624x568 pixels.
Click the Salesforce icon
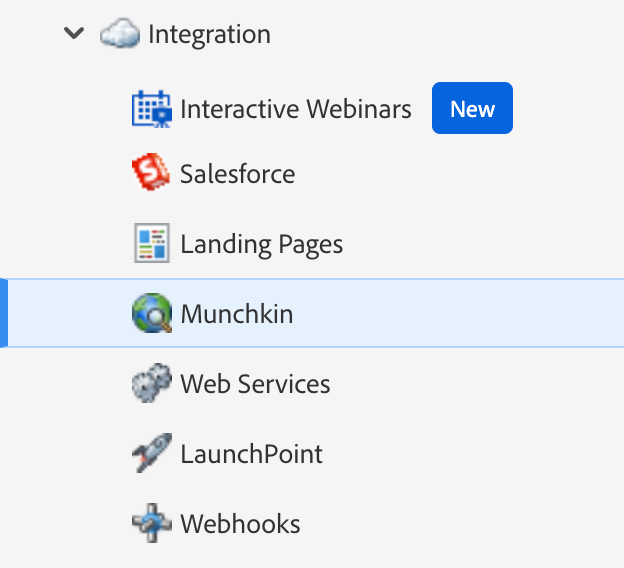pyautogui.click(x=152, y=174)
